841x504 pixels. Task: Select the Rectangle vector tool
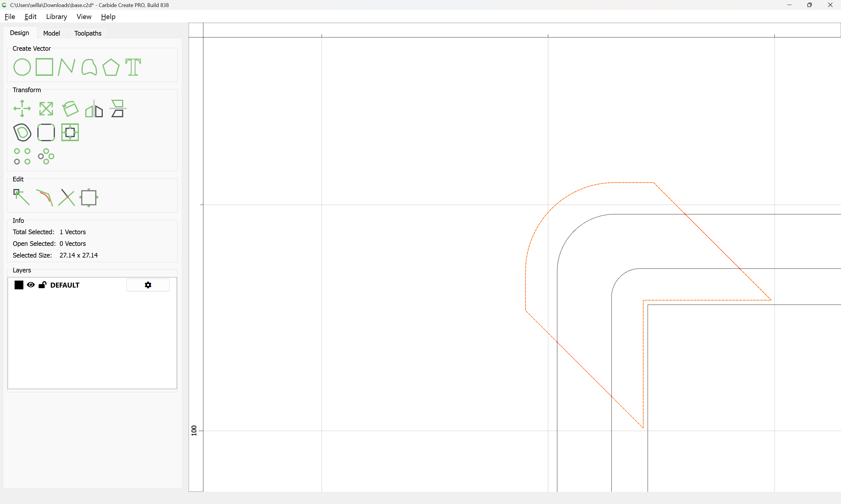click(x=44, y=67)
